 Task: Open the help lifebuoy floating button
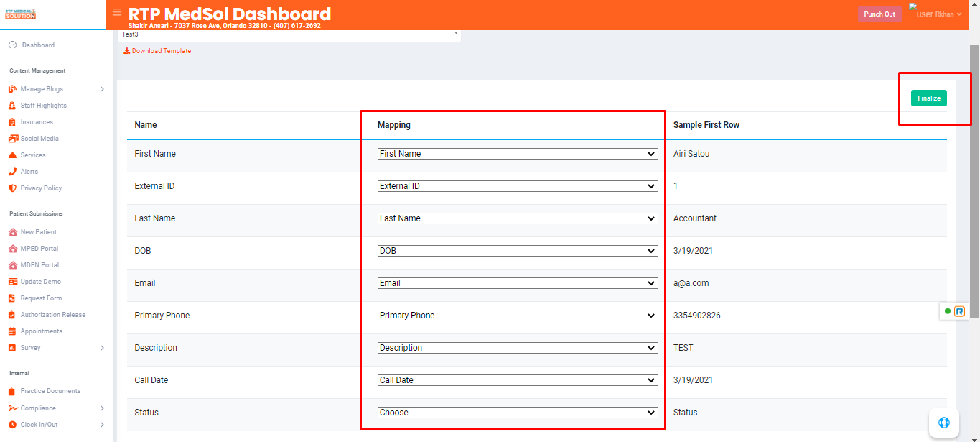tap(943, 423)
